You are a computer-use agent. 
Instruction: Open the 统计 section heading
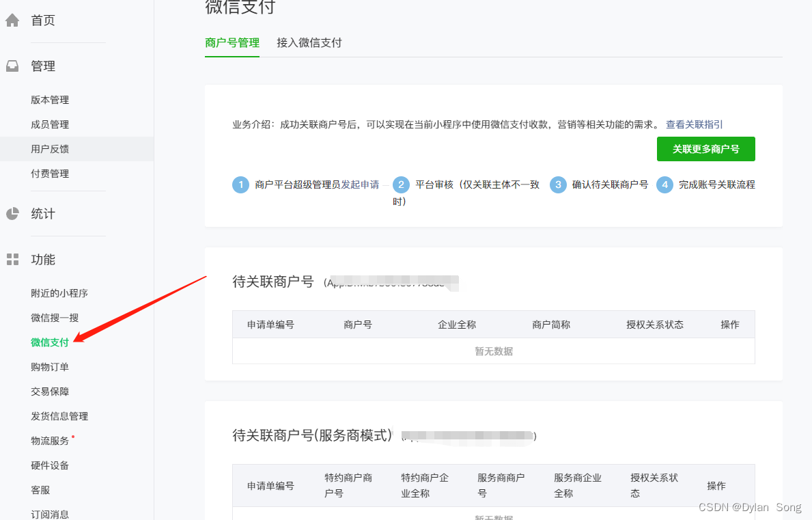pos(43,214)
